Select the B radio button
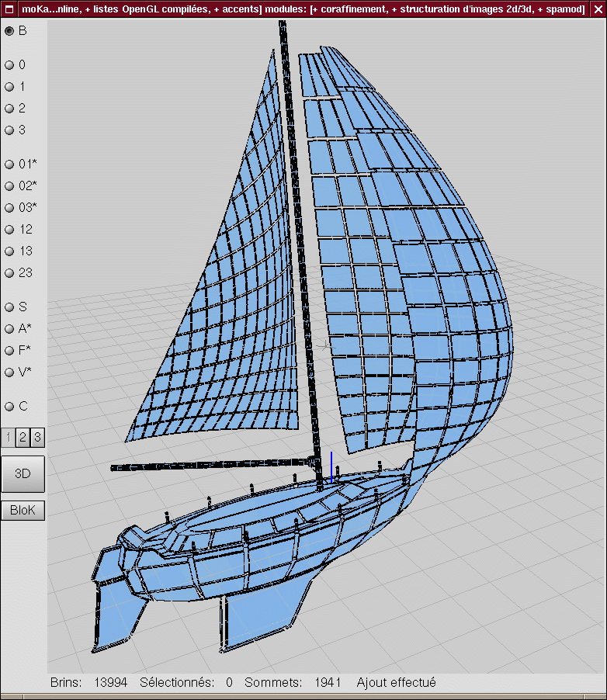 pyautogui.click(x=10, y=31)
